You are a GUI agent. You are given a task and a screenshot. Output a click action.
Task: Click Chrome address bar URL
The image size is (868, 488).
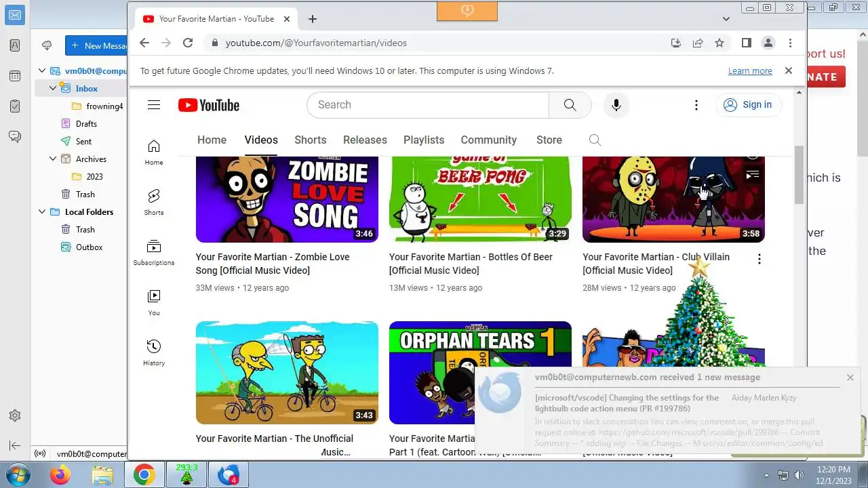pyautogui.click(x=316, y=43)
